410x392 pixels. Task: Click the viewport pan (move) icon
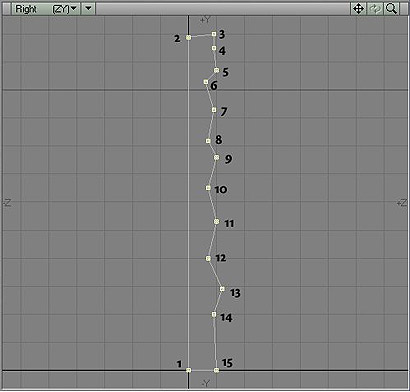(x=358, y=9)
